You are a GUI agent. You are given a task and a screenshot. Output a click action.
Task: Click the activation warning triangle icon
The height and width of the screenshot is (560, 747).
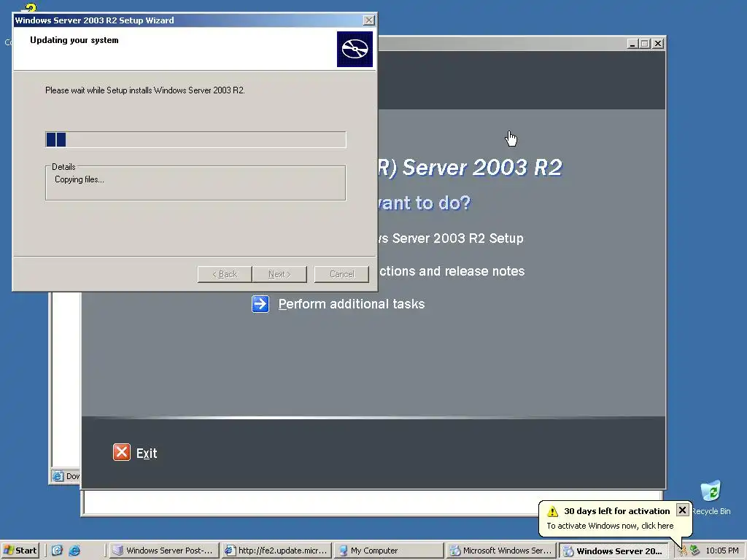pyautogui.click(x=553, y=511)
